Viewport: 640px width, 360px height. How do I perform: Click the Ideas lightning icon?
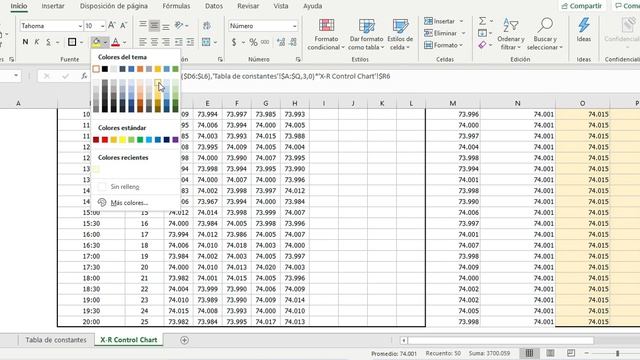[584, 25]
